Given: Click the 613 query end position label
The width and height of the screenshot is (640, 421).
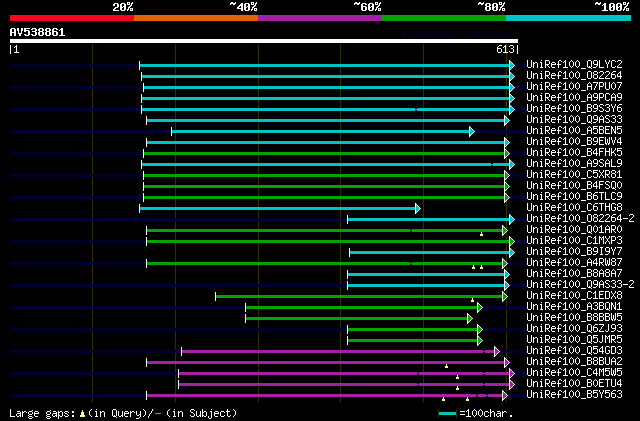Looking at the screenshot, I should (505, 49).
